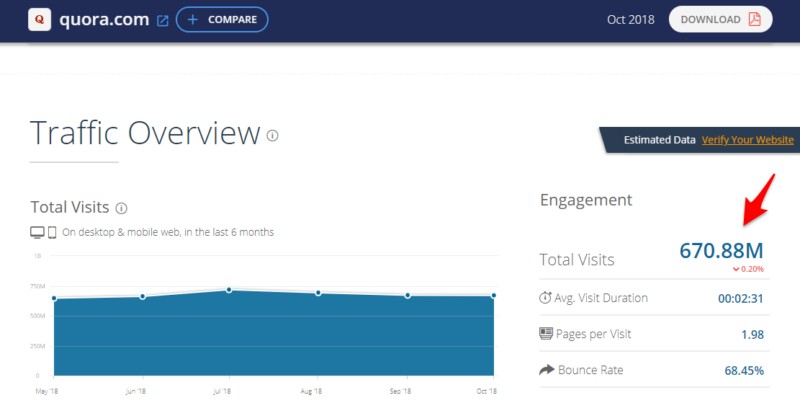Click the 00:02:31 visit duration value

pyautogui.click(x=741, y=298)
